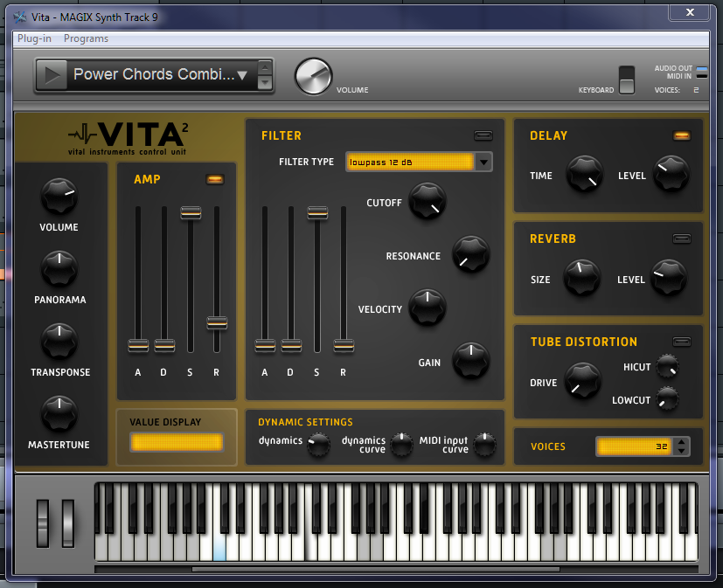Click the modulation wheel
The width and height of the screenshot is (723, 588).
[68, 523]
